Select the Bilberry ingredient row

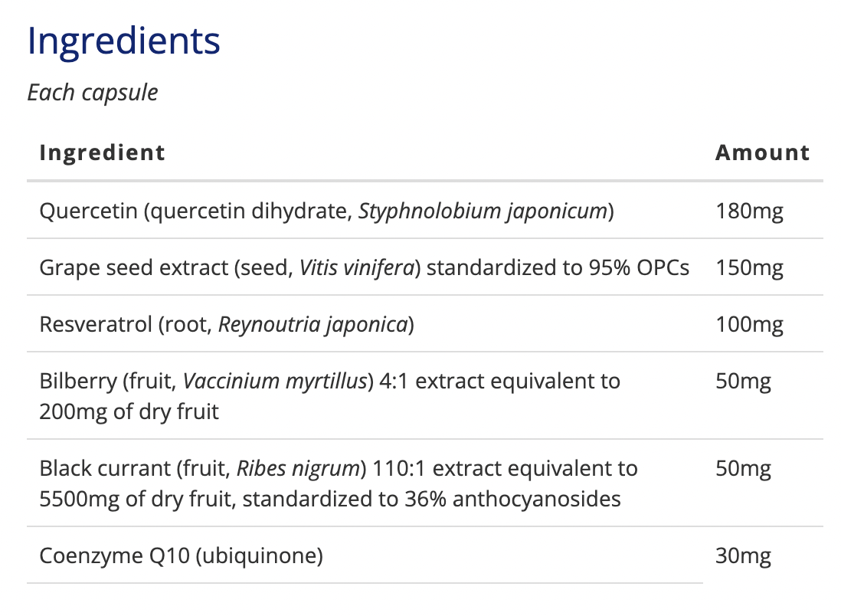pos(329,396)
